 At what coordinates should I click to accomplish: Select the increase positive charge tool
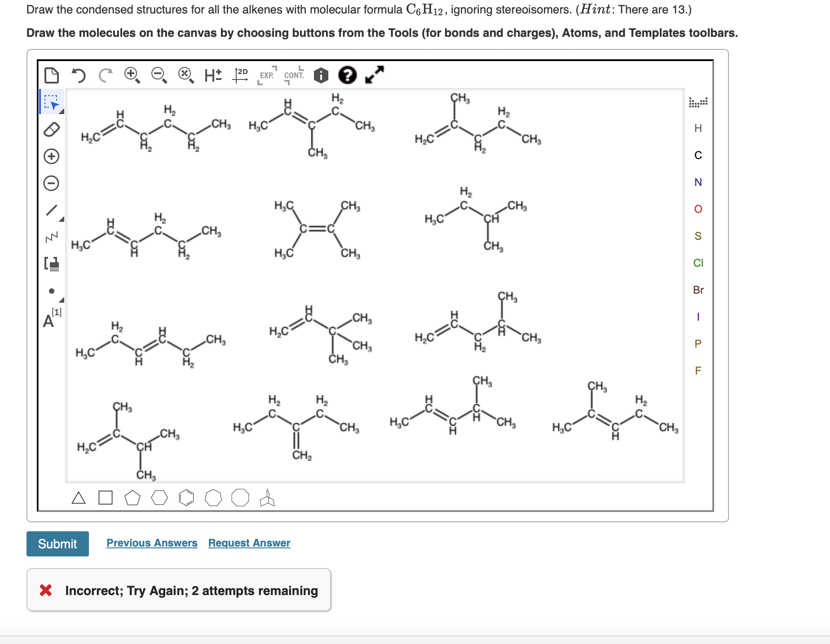(x=52, y=156)
